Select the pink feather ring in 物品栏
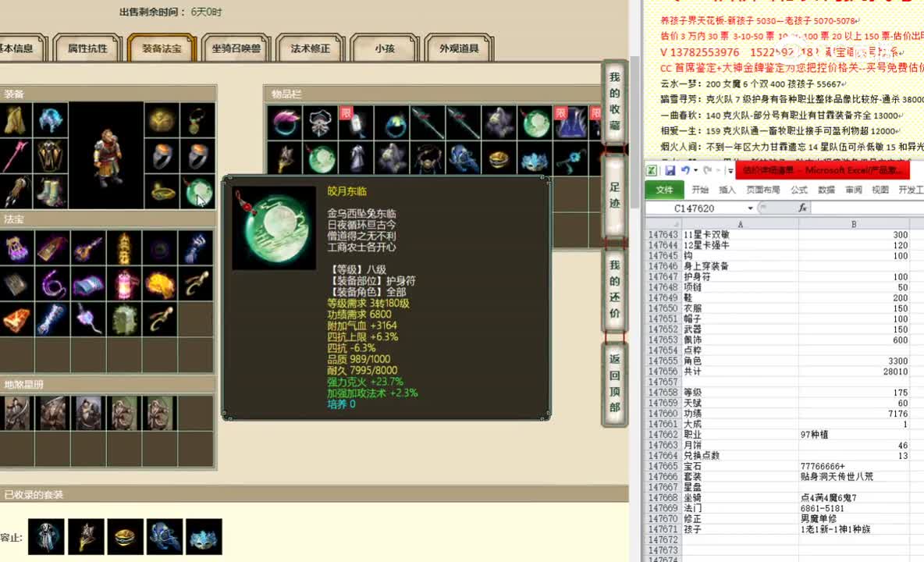The width and height of the screenshot is (924, 562). point(285,123)
